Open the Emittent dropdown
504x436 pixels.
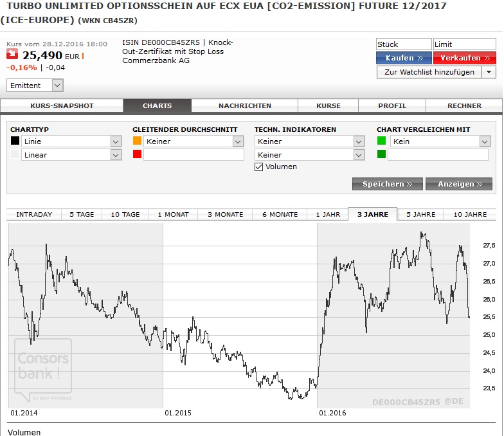click(35, 86)
